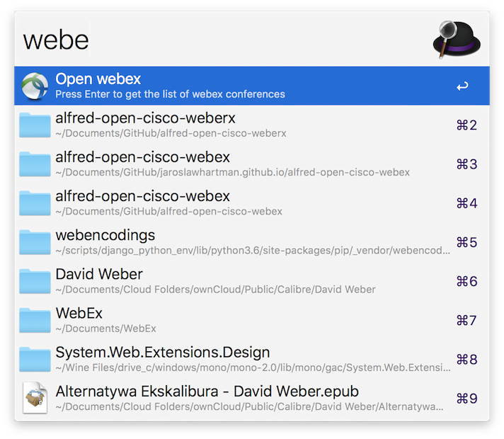
Task: Click the webencodings folder icon
Action: point(35,241)
